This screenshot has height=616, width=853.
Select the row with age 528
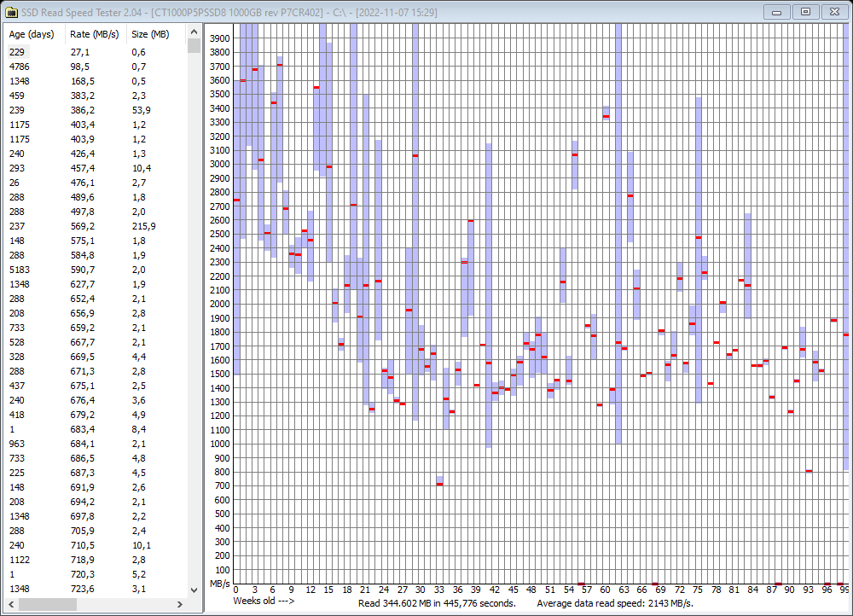click(96, 342)
